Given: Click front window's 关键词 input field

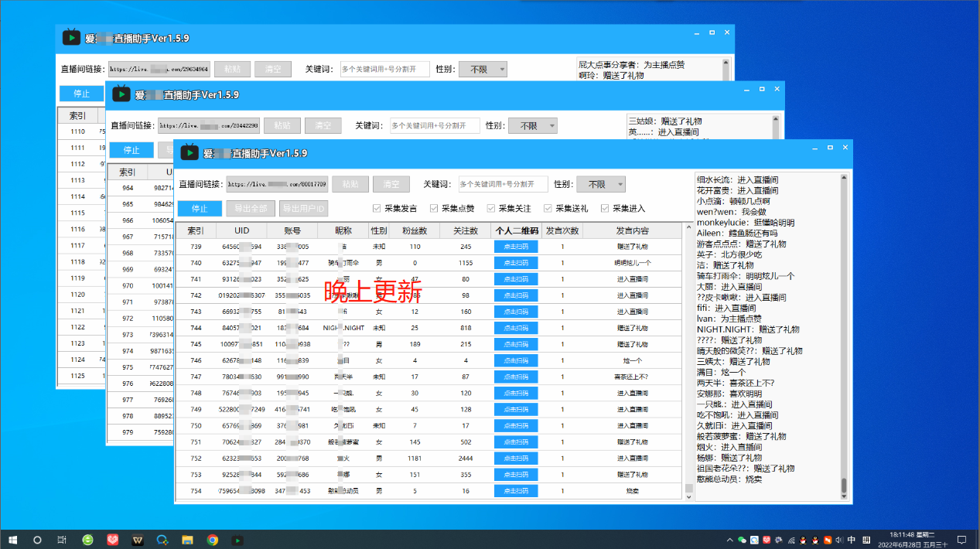Looking at the screenshot, I should (x=503, y=184).
